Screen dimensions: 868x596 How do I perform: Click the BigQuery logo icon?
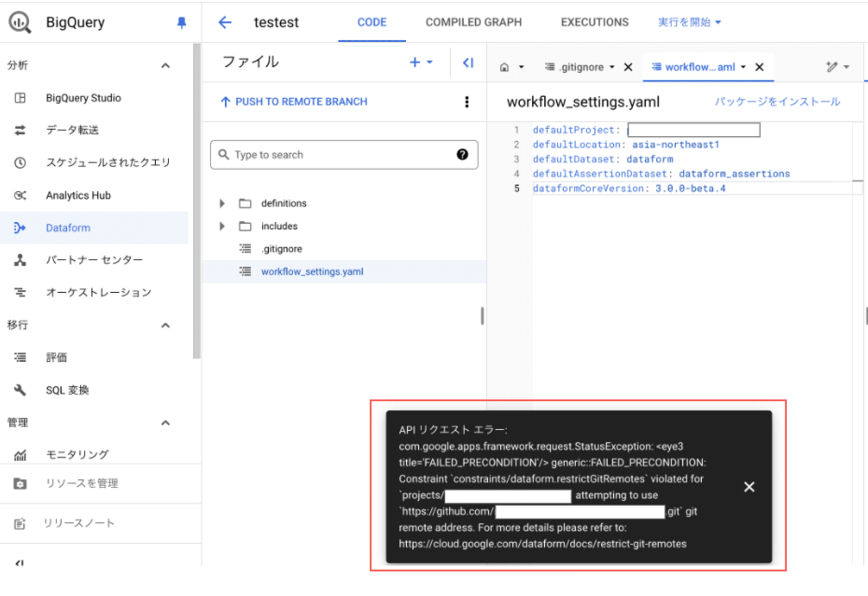[x=20, y=22]
